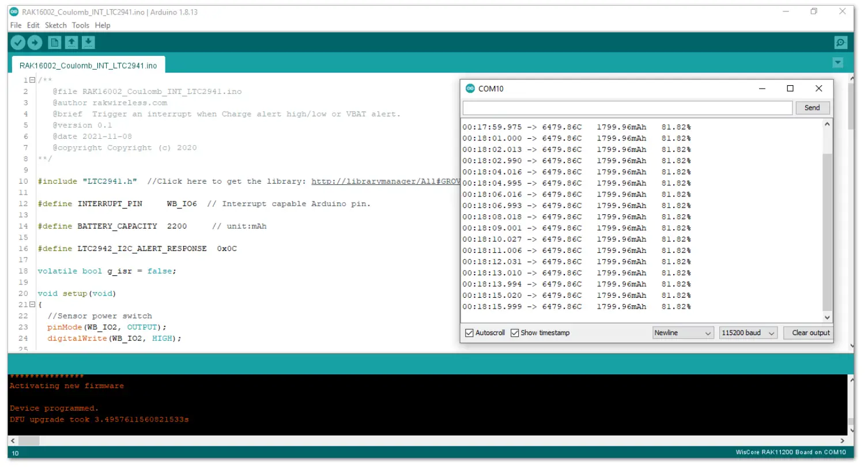Restore down the Arduino IDE main window
The width and height of the screenshot is (868, 467).
(814, 12)
